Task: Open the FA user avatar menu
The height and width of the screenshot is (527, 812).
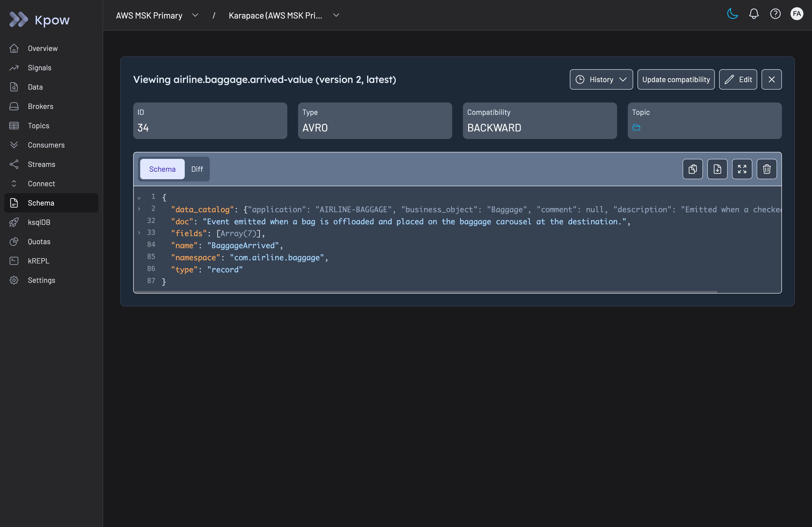Action: 797,14
